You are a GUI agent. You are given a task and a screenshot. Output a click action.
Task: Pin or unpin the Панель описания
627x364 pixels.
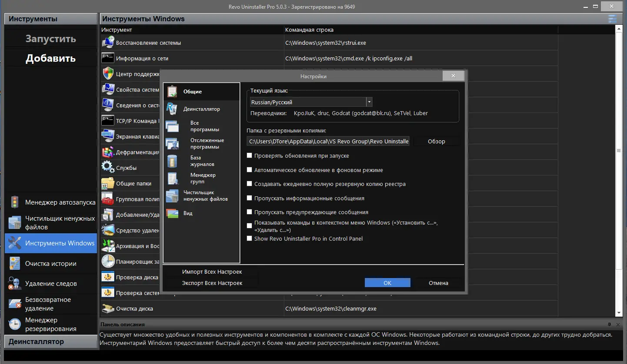(609, 324)
